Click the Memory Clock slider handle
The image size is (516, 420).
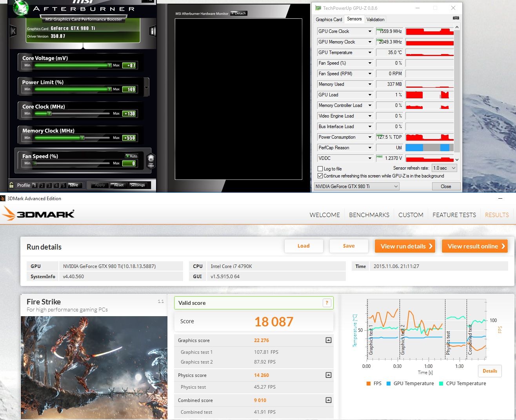coord(82,138)
